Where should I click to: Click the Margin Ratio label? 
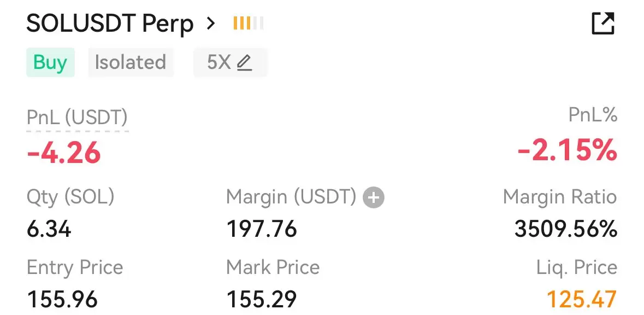point(560,197)
